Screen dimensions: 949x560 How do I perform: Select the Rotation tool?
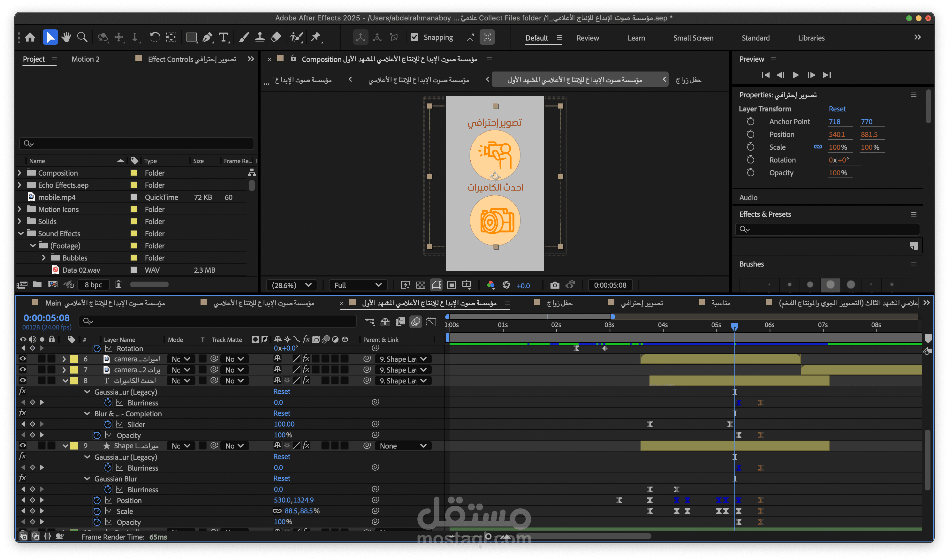[155, 37]
